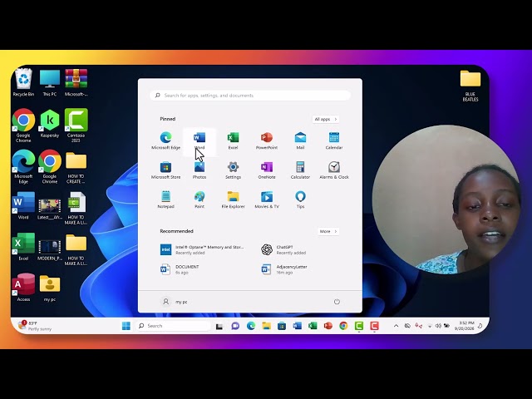Select Access desktop shortcut

(23, 288)
